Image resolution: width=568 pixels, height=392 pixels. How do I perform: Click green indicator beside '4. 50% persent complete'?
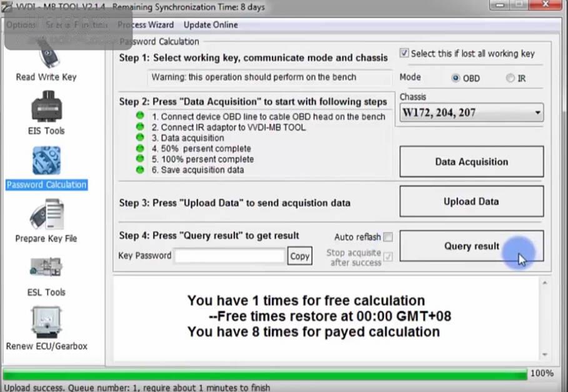point(140,148)
